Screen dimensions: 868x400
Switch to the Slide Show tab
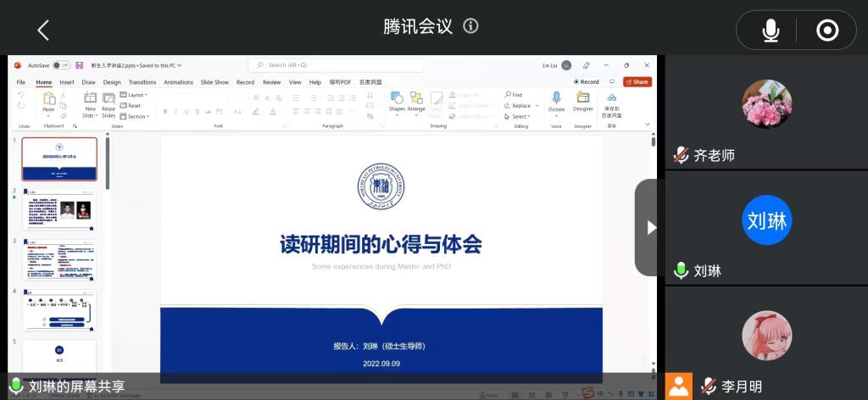(214, 82)
